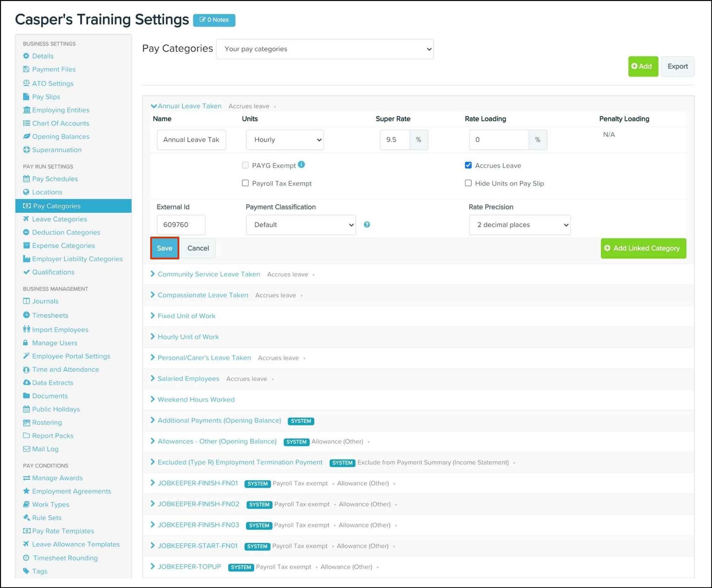This screenshot has width=712, height=588.
Task: Click the Manage Users padlock icon
Action: pyautogui.click(x=26, y=342)
